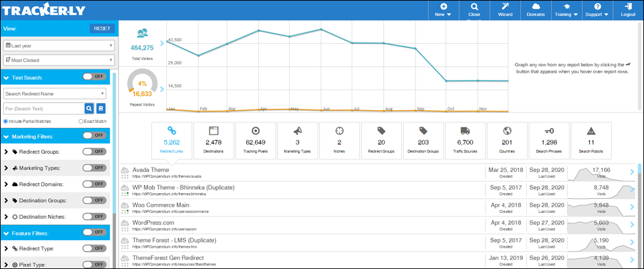Image resolution: width=644 pixels, height=269 pixels.
Task: Expand the Destination Niches filter
Action: pyautogui.click(x=6, y=216)
